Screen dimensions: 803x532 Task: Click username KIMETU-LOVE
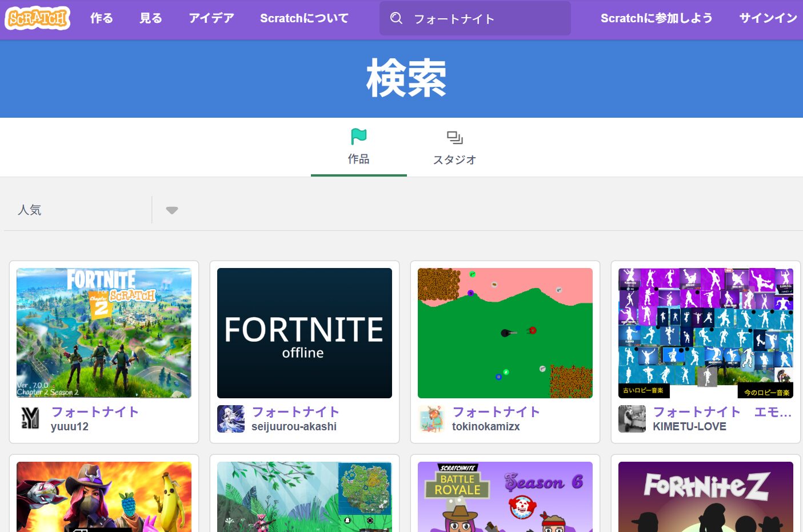click(x=689, y=427)
